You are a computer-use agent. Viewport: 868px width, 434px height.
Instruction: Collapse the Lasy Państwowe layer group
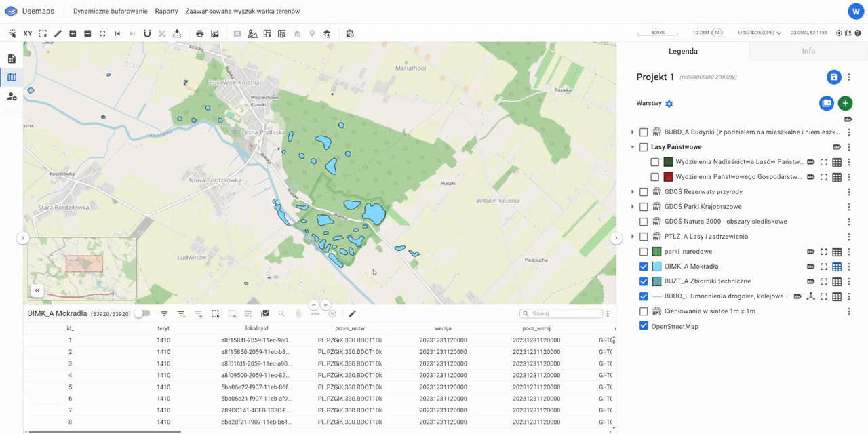click(x=633, y=147)
